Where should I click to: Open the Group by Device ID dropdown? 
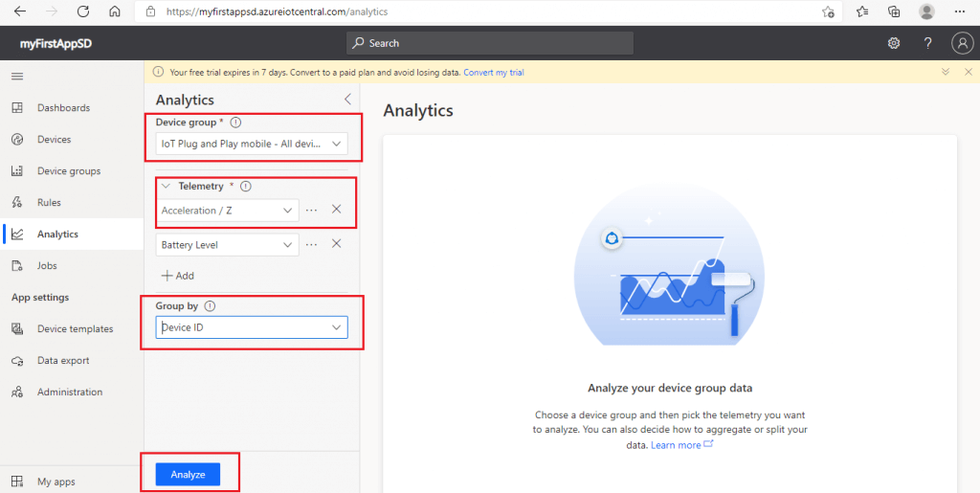click(x=252, y=326)
